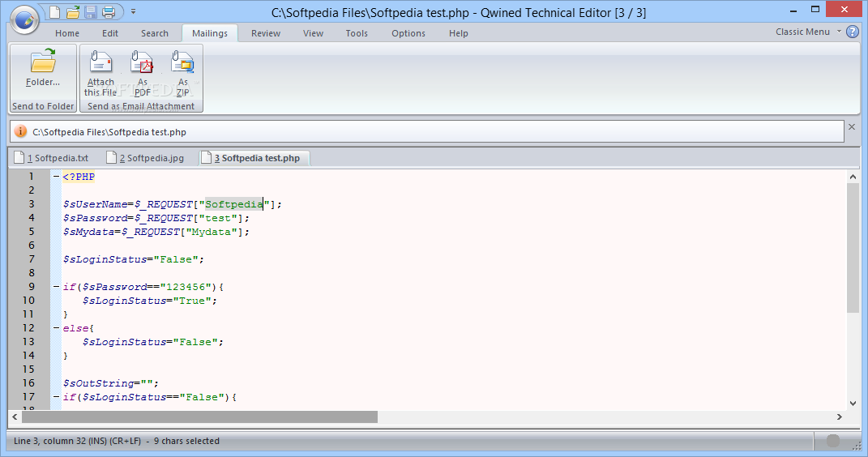Click the gray round status indicator in status bar
This screenshot has height=457, width=868.
click(833, 441)
